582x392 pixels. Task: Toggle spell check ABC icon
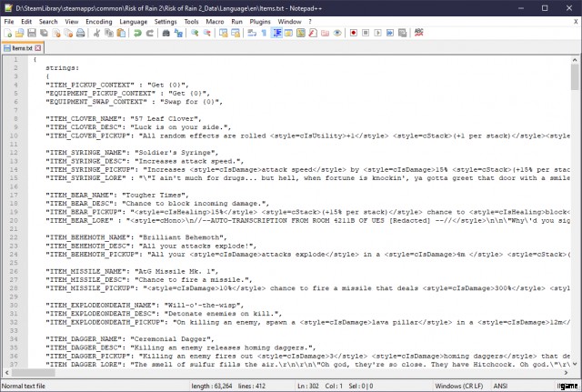[x=419, y=33]
